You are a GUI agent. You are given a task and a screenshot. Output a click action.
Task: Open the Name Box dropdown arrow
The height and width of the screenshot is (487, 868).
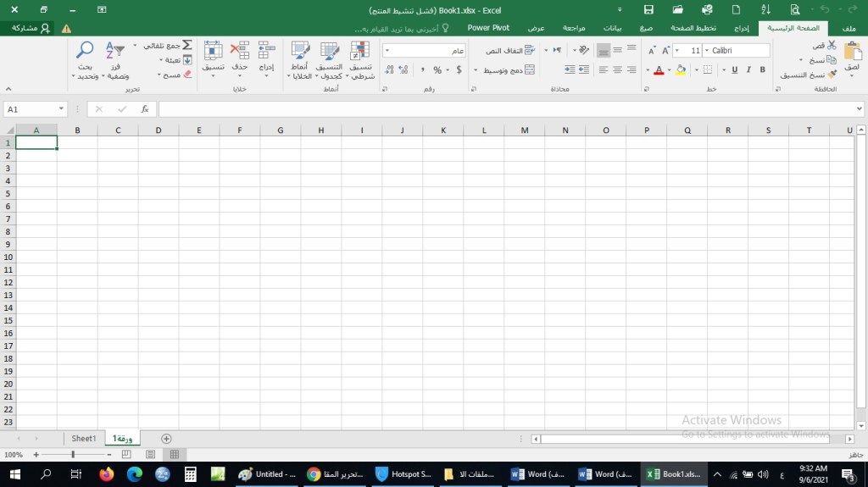pos(62,109)
